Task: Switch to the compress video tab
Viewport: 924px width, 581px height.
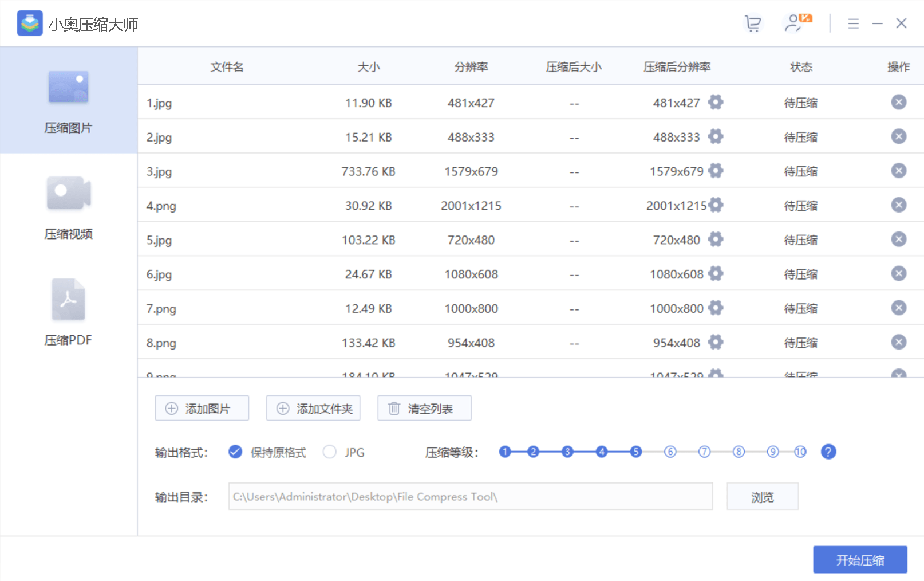Action: pos(68,207)
